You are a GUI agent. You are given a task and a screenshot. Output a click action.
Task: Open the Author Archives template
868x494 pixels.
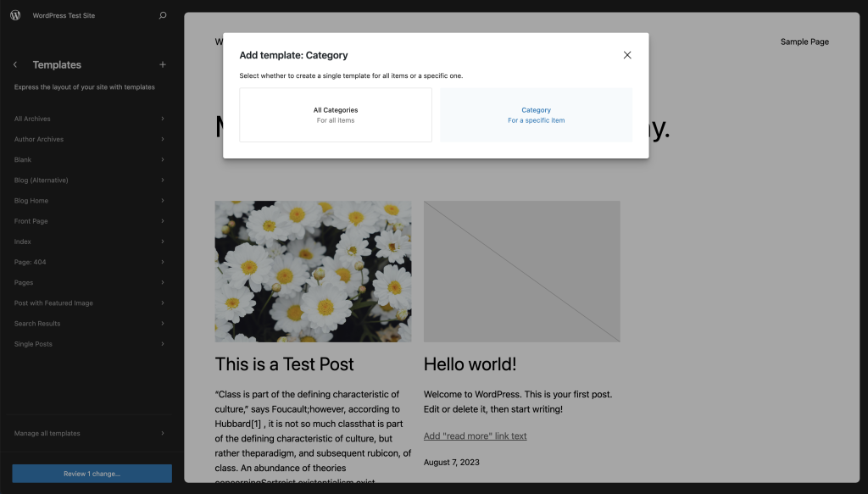(x=39, y=140)
